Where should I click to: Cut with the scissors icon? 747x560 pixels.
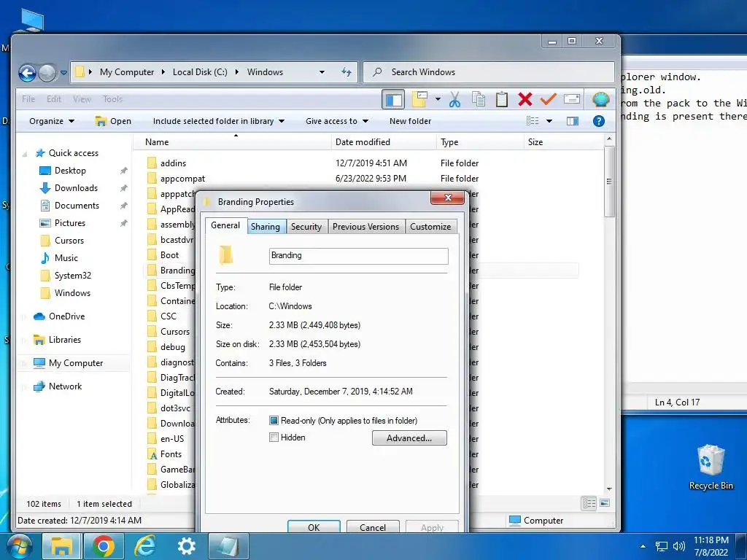coord(454,99)
